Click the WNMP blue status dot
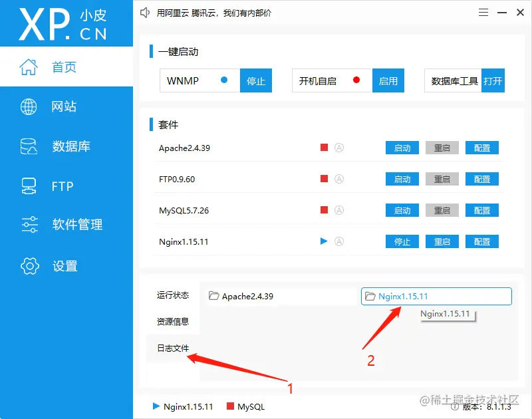Image resolution: width=532 pixels, height=419 pixels. (224, 80)
